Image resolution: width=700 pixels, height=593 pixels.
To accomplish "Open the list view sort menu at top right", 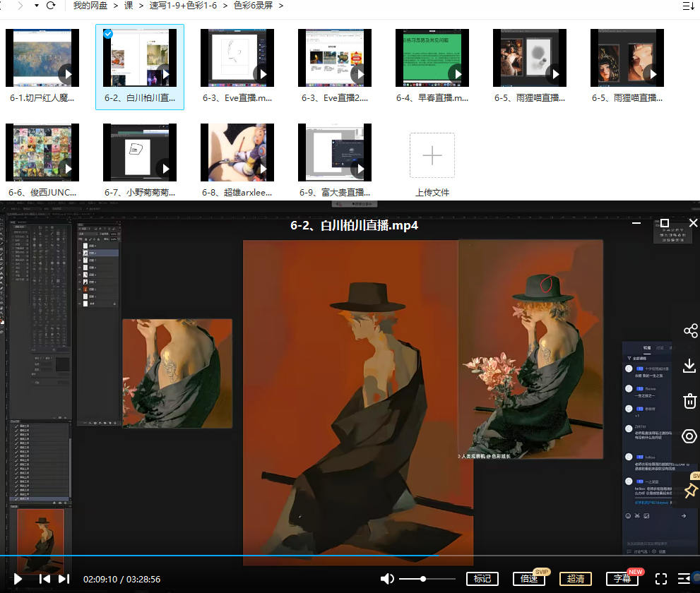I will (688, 6).
